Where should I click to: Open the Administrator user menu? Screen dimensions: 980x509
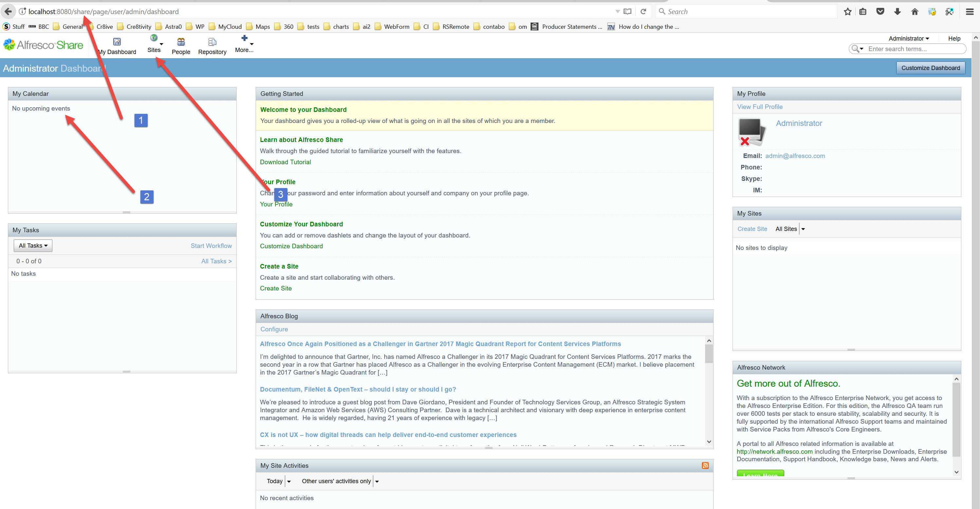(x=908, y=38)
